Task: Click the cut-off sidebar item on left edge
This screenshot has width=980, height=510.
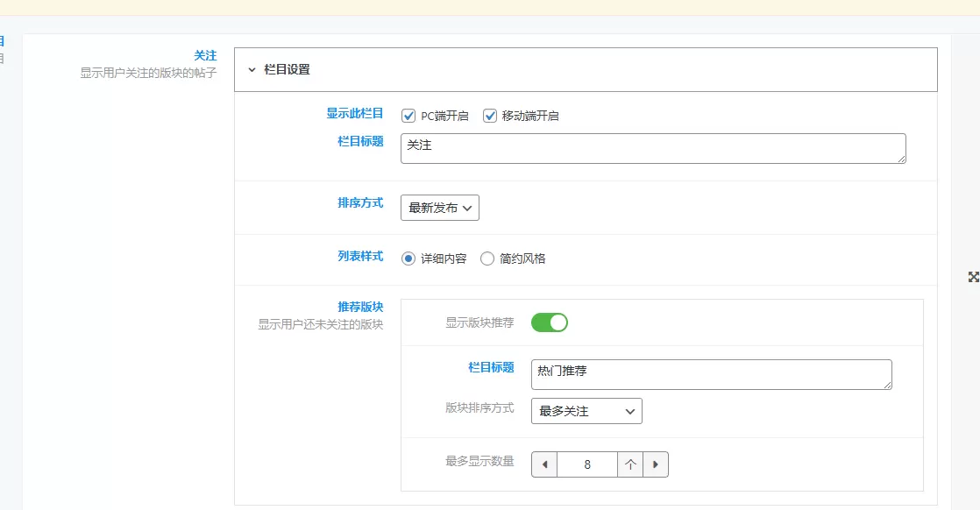Action: [x=2, y=42]
